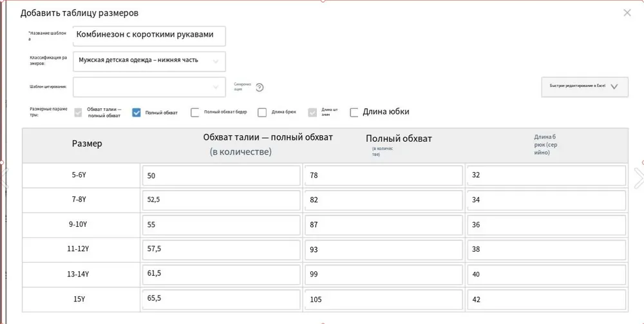The image size is (644, 324).
Task: Uncheck the Полный обхват checkbox
Action: pos(137,113)
